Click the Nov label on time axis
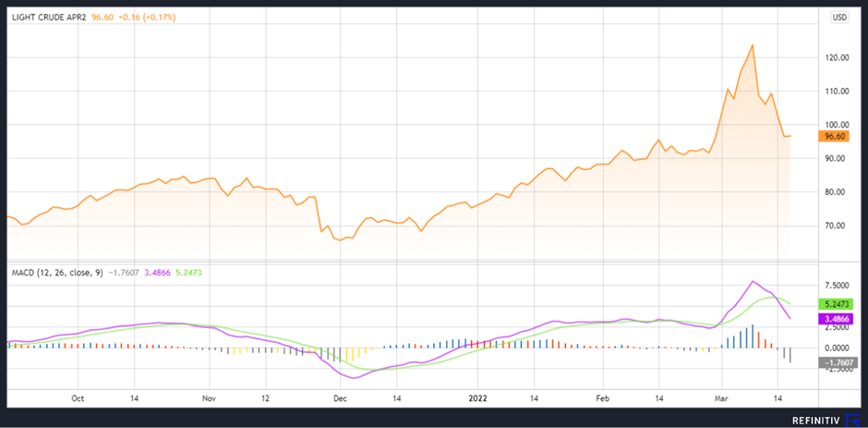The image size is (868, 428). [209, 398]
